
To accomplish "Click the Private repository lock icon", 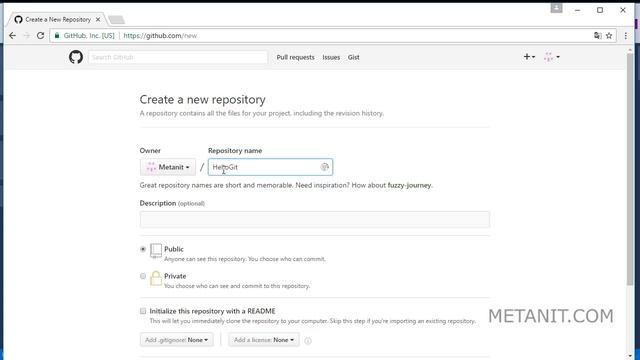I will click(x=156, y=278).
